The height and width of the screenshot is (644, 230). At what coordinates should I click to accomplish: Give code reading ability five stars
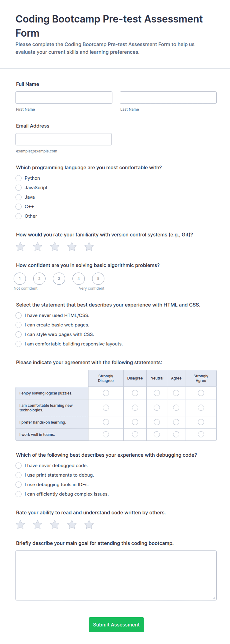click(x=89, y=524)
